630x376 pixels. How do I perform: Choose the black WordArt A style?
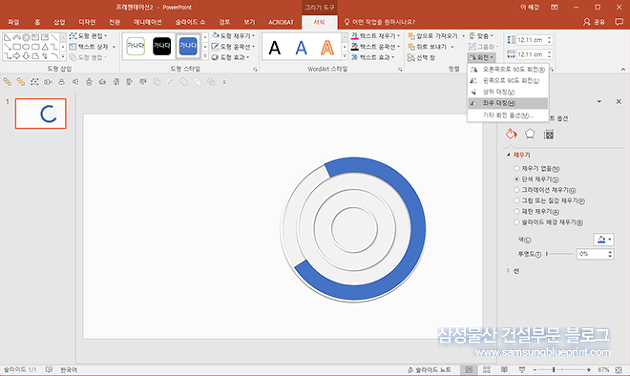275,48
